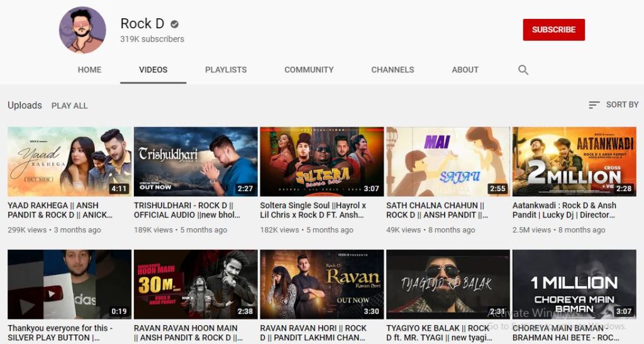Screen dimensions: 644x344
Task: Open the Mai Sajau cartoon thumbnail
Action: [x=448, y=162]
